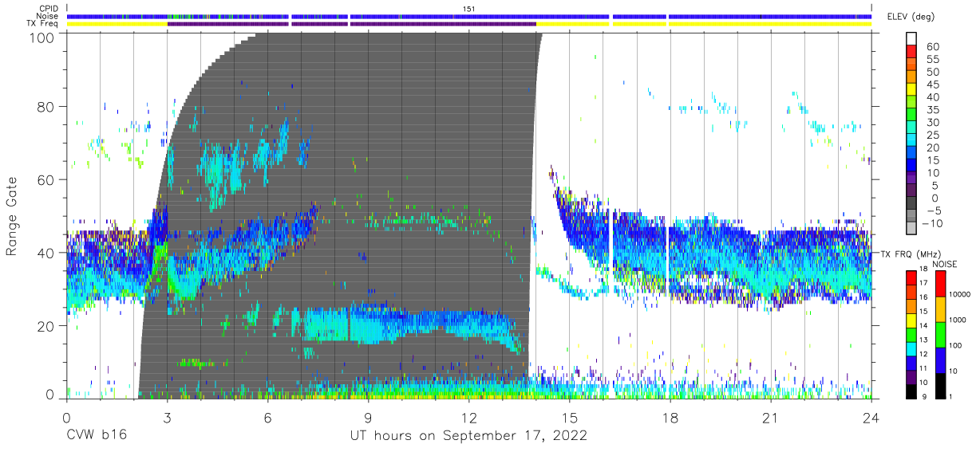This screenshot has width=980, height=452.
Task: Click the UT hours on September 17, 2022 title
Action: coord(469,435)
